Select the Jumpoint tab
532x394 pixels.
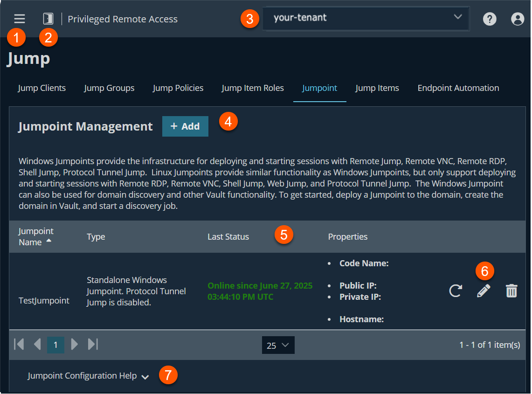pos(319,88)
